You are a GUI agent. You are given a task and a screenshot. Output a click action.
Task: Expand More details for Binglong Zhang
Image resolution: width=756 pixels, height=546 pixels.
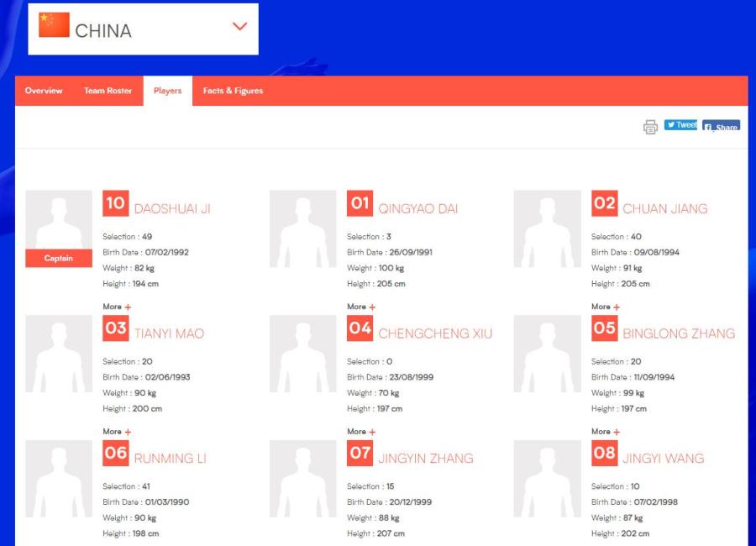606,432
